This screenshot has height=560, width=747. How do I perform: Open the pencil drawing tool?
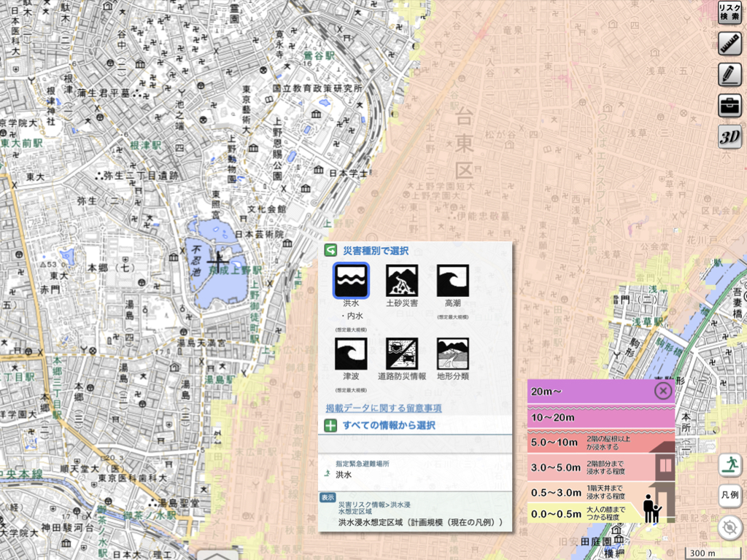pyautogui.click(x=729, y=74)
